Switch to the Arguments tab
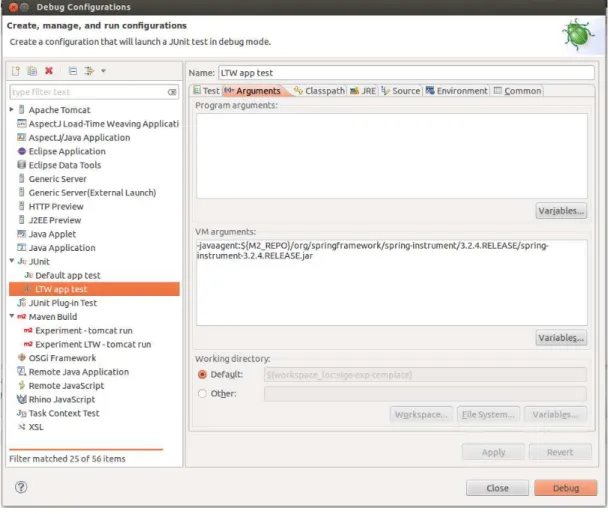609x514 pixels. (253, 91)
